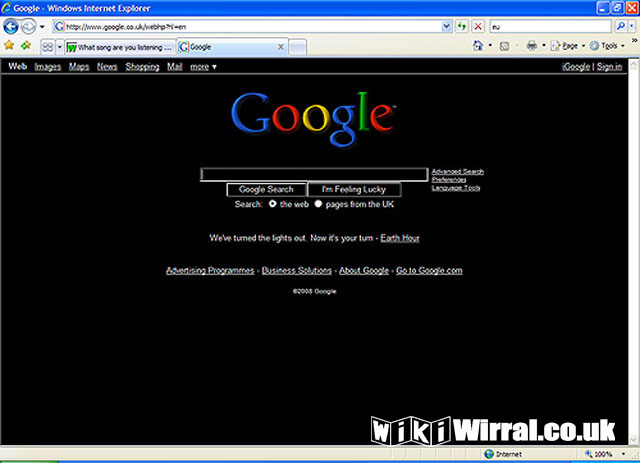
Task: Click the browser Forward arrow button
Action: click(28, 27)
